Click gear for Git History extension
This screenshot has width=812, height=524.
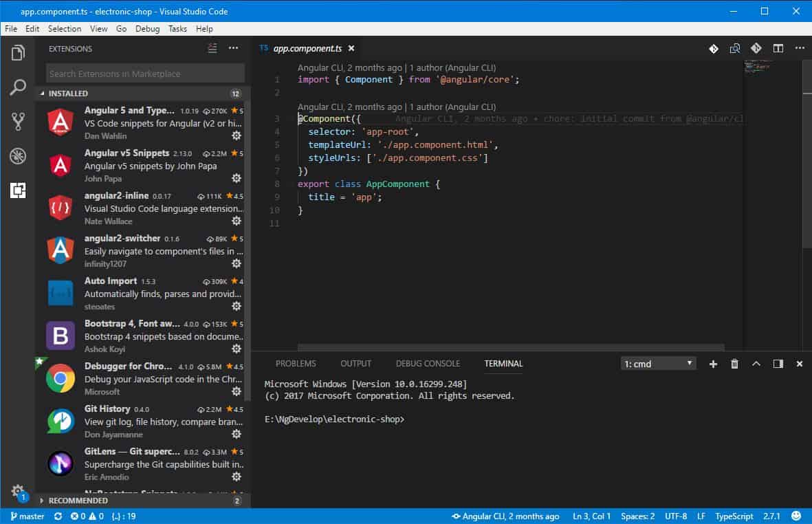coord(237,434)
